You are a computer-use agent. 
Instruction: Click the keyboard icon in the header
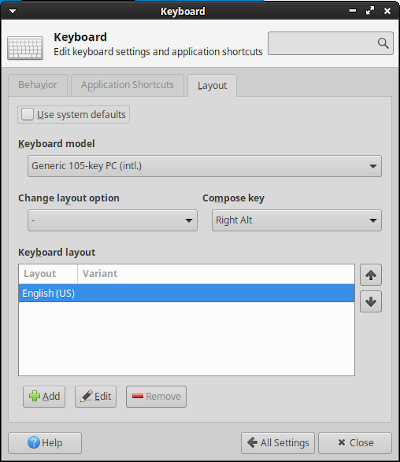pyautogui.click(x=25, y=48)
